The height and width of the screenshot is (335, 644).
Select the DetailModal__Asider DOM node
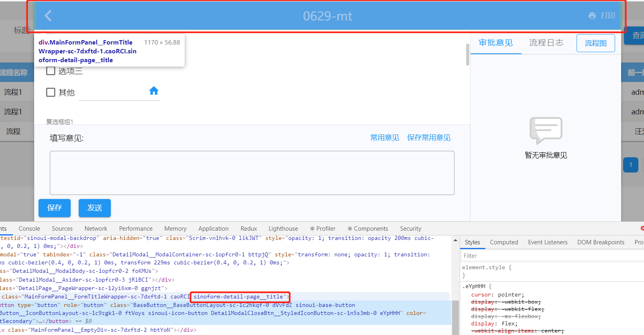[87, 280]
